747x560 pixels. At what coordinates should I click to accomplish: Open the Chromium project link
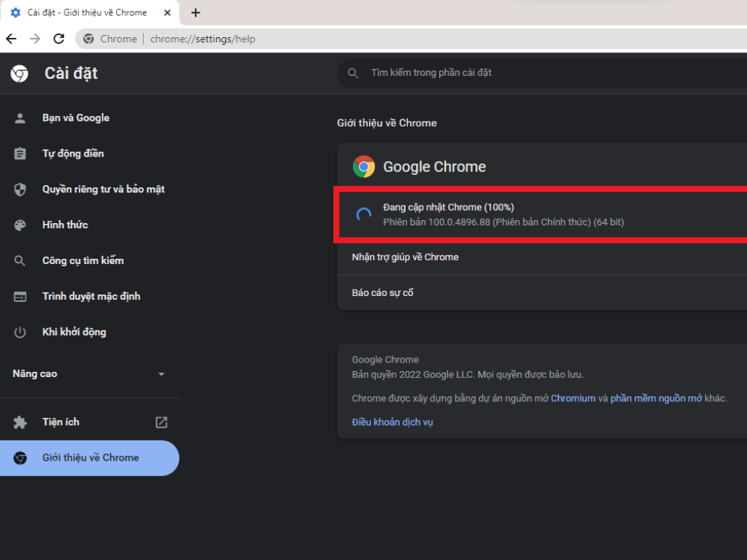click(573, 398)
